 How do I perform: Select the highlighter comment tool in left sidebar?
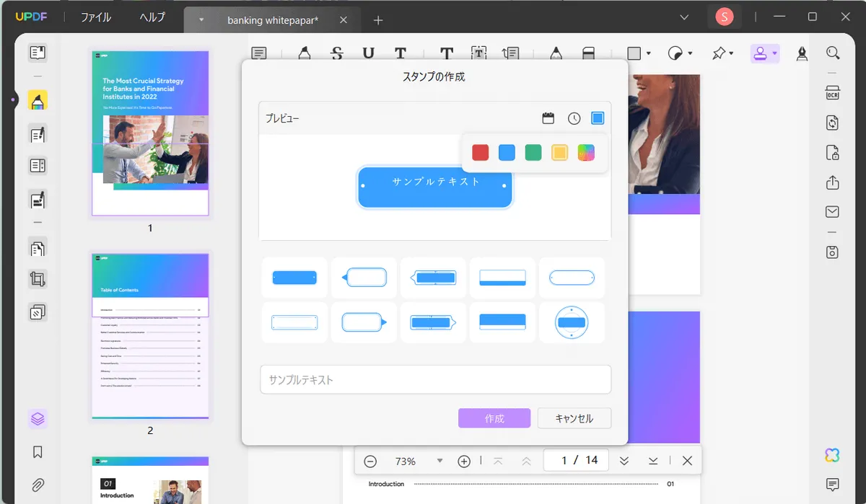coord(38,100)
